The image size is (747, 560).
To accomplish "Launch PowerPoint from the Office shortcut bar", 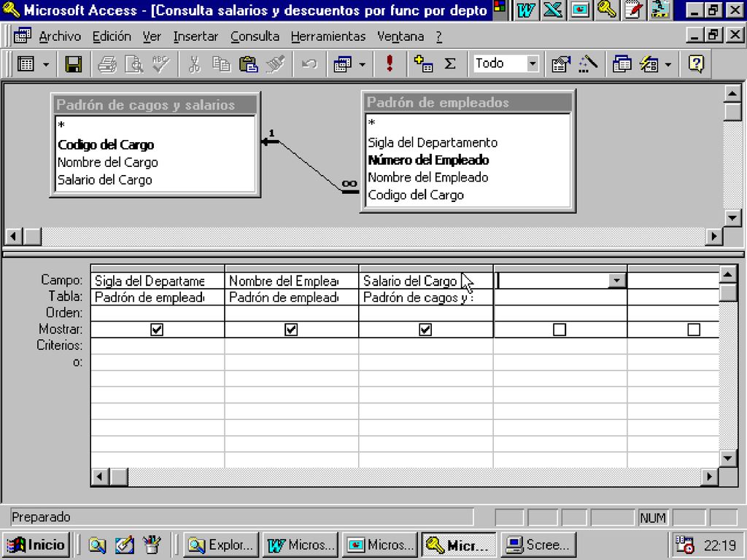I will click(x=580, y=10).
